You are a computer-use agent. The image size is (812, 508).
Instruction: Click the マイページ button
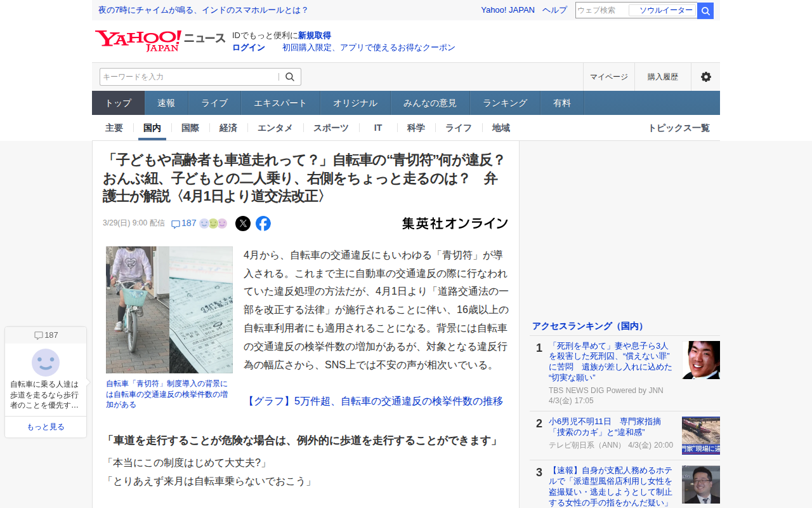click(x=609, y=77)
